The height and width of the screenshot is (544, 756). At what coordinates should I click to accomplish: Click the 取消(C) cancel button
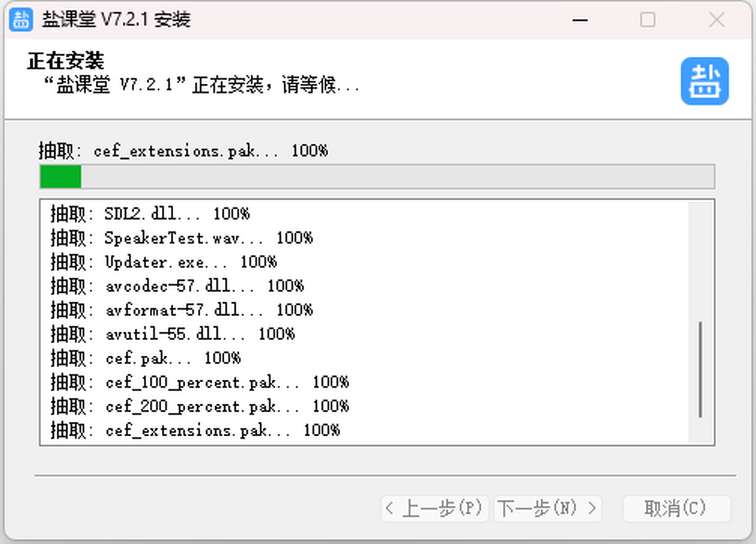click(x=677, y=508)
